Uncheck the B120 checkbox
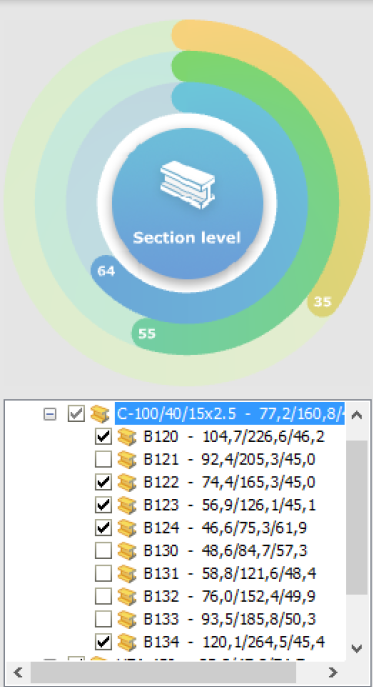The height and width of the screenshot is (687, 373). [x=103, y=436]
